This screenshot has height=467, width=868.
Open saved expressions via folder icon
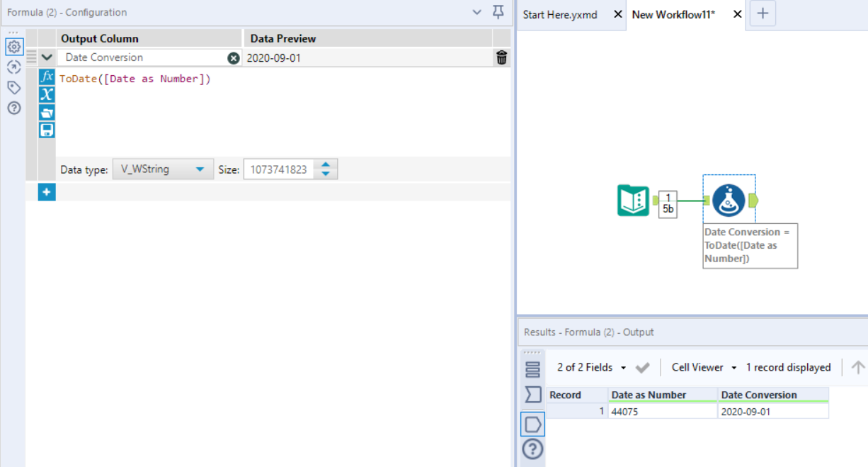47,111
